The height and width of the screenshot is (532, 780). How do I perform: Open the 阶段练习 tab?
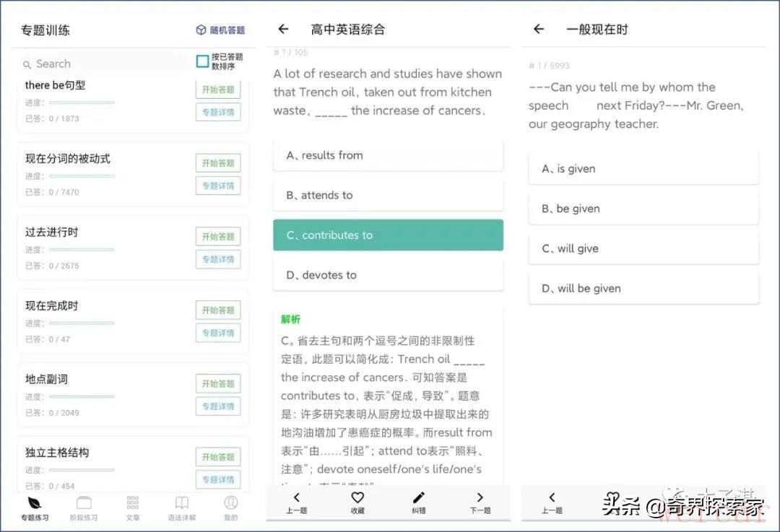(x=84, y=503)
